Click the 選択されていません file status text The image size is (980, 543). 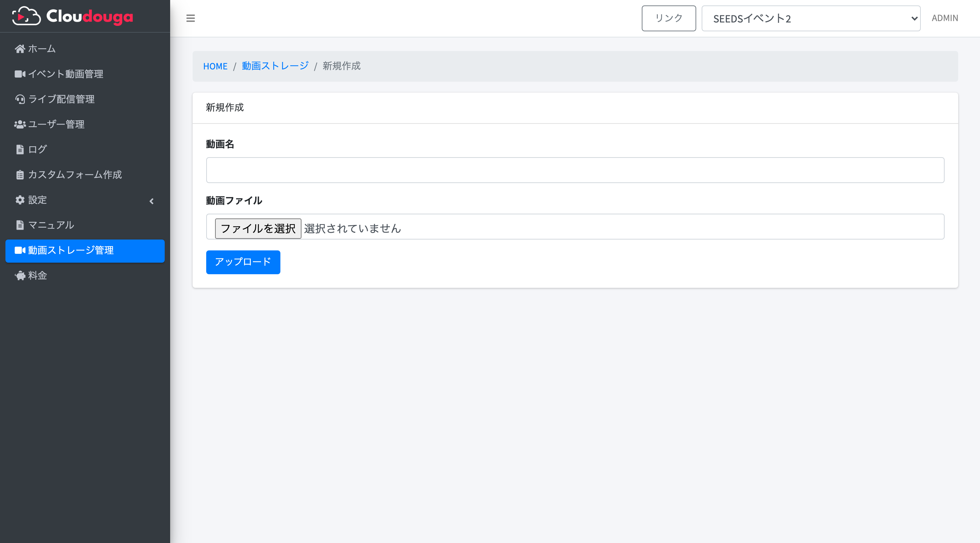[x=353, y=228]
